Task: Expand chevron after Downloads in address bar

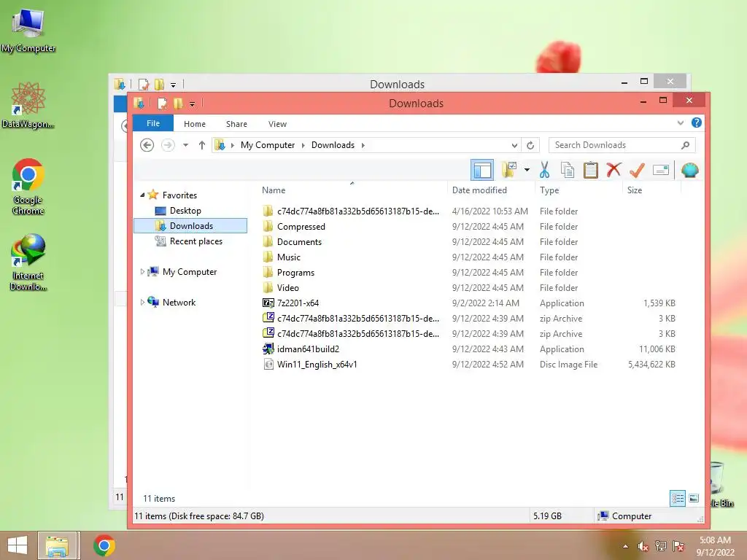Action: pos(363,145)
